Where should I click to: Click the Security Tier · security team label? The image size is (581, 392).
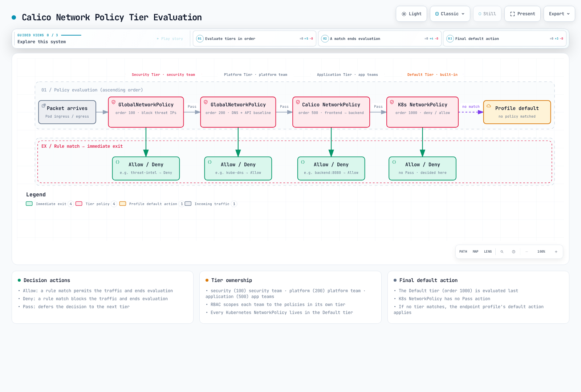163,75
